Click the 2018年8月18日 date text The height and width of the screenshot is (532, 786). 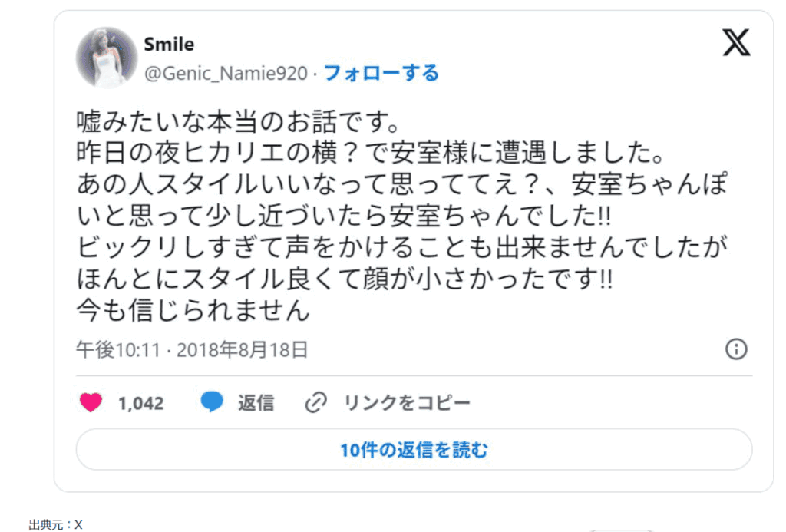pos(243,350)
